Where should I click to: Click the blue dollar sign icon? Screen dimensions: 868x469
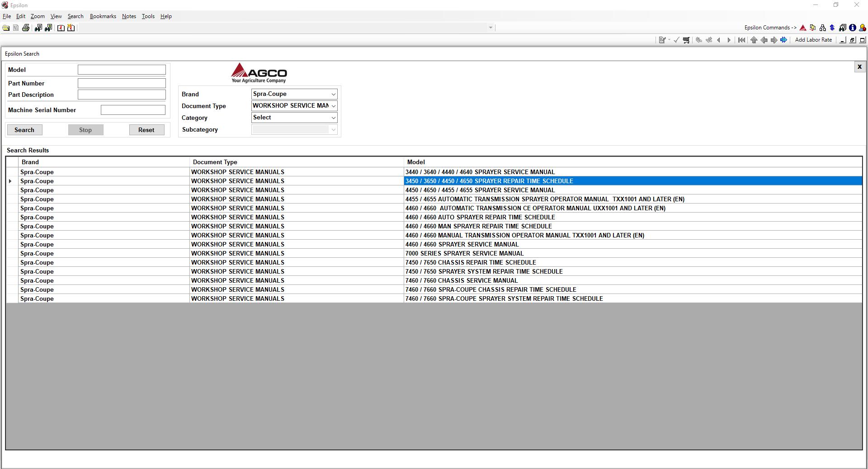coord(832,28)
